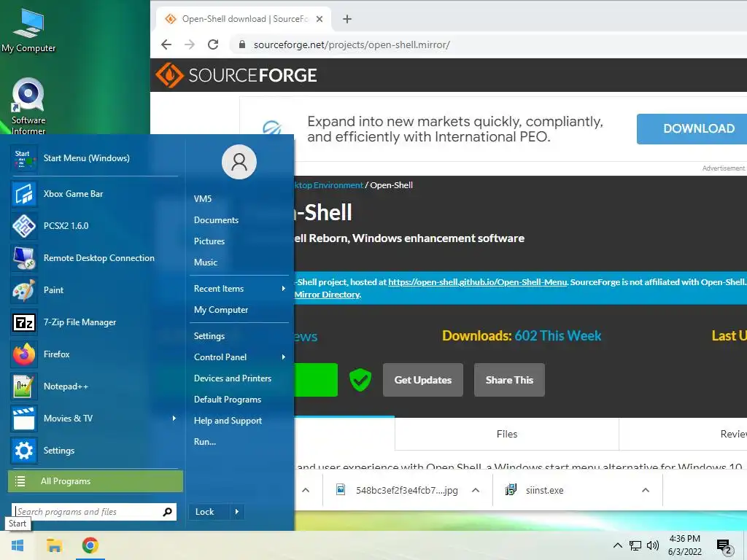This screenshot has height=560, width=747.
Task: Close the Open-Shell browser tab
Action: (x=320, y=19)
